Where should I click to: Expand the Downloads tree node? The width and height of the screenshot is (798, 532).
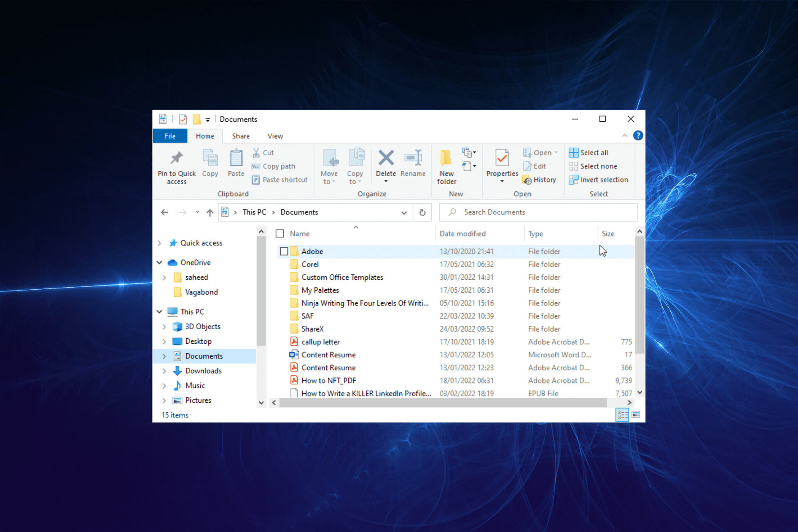tap(165, 371)
